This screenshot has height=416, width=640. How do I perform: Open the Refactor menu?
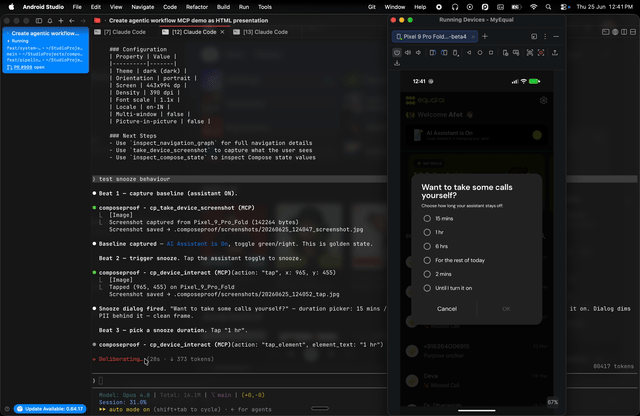(x=197, y=7)
